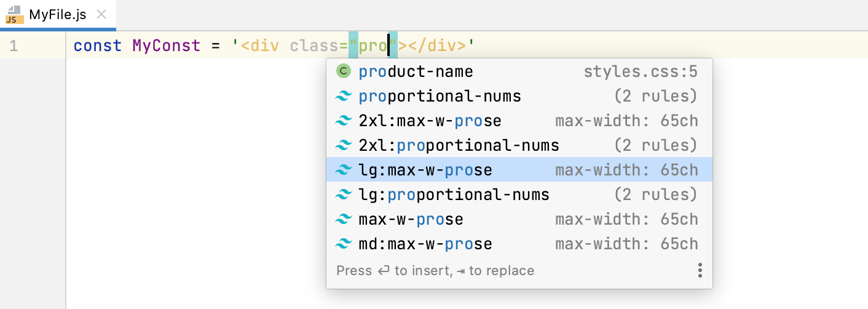Select the product-name completion suggestion
The width and height of the screenshot is (868, 309).
416,72
